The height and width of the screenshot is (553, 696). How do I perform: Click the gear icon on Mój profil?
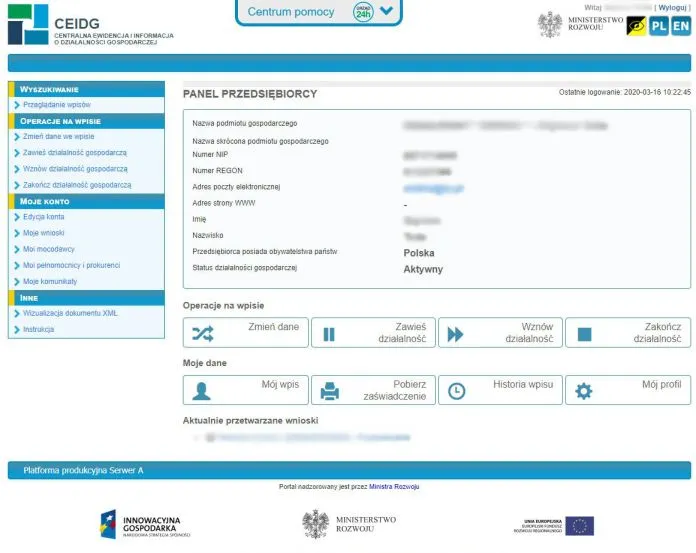click(x=584, y=391)
